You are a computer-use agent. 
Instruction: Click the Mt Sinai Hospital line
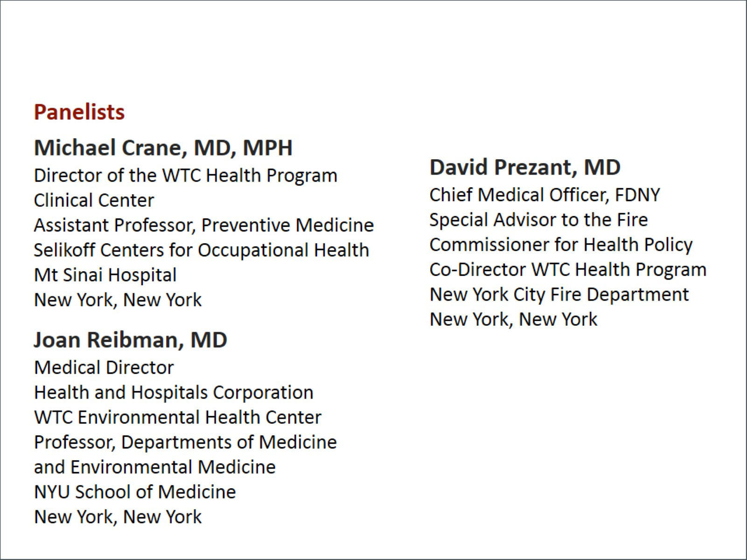[105, 275]
